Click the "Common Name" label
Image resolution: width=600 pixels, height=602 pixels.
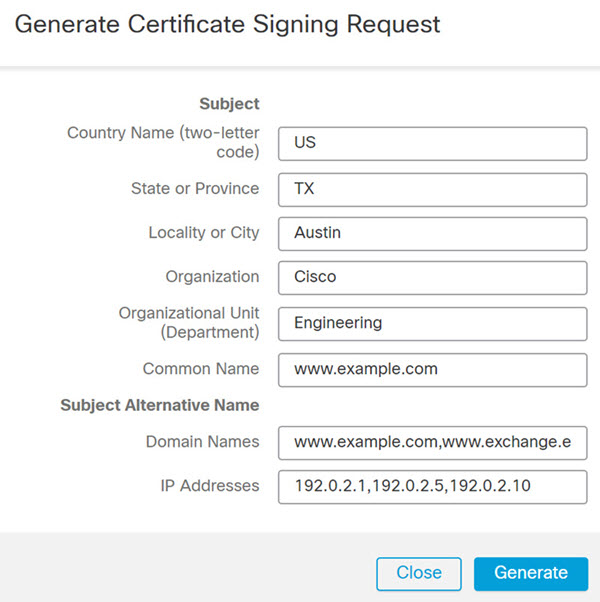pyautogui.click(x=200, y=369)
